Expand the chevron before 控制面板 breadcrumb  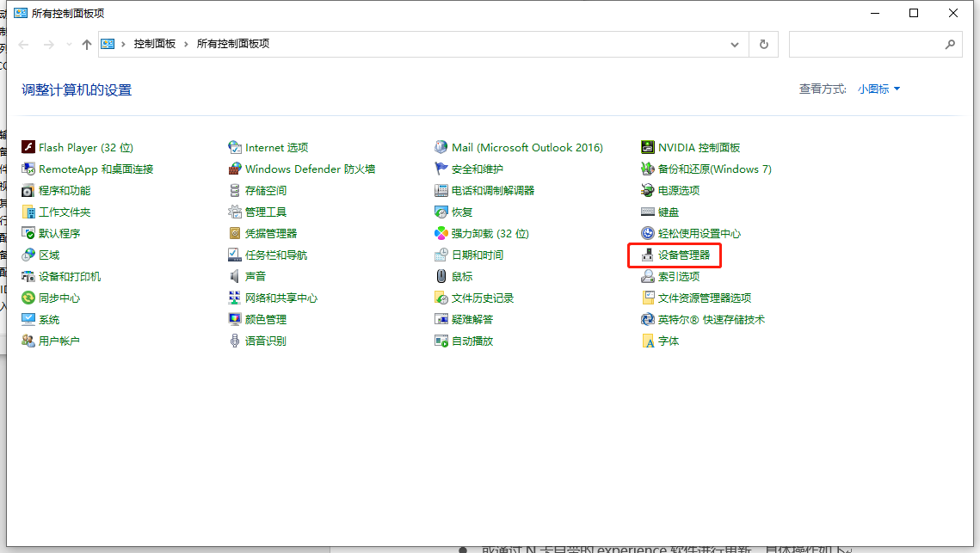tap(123, 44)
